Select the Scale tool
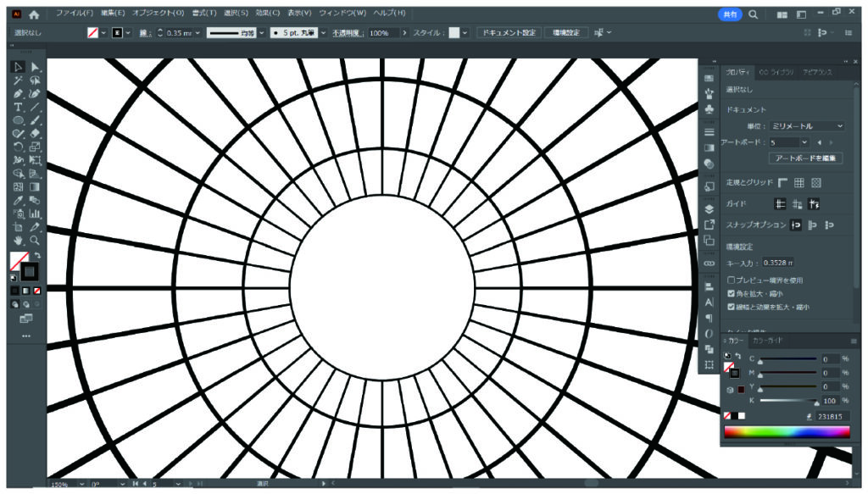868x494 pixels. 35,147
